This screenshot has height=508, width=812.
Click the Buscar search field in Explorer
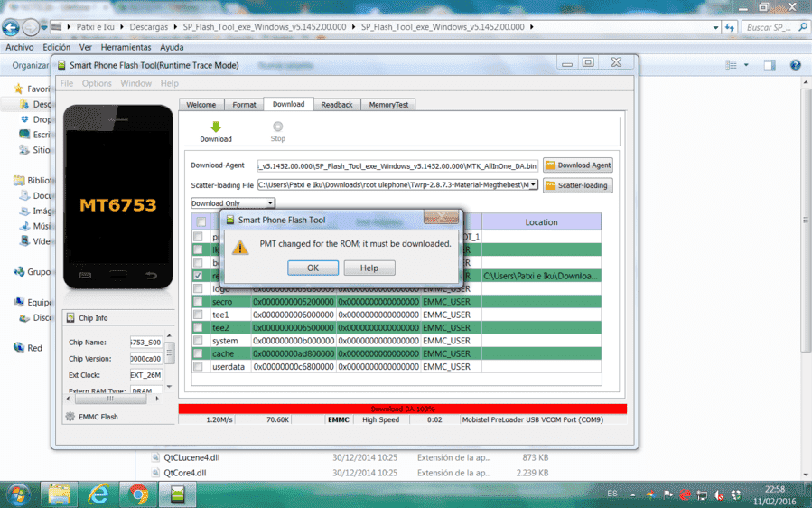point(775,27)
